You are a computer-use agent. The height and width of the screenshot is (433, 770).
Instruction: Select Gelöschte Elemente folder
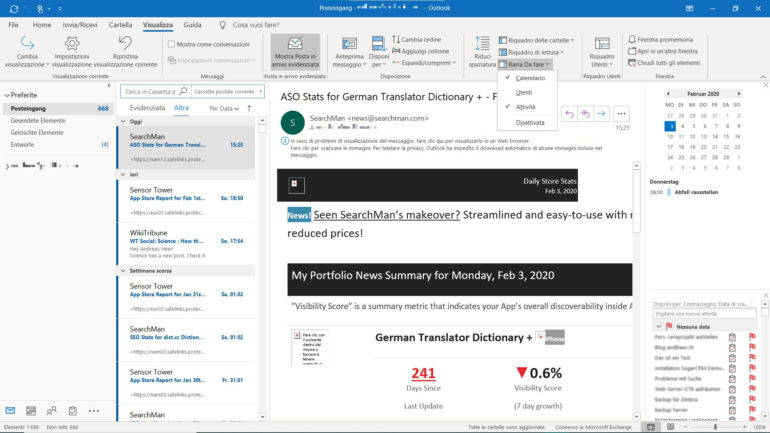(x=37, y=133)
